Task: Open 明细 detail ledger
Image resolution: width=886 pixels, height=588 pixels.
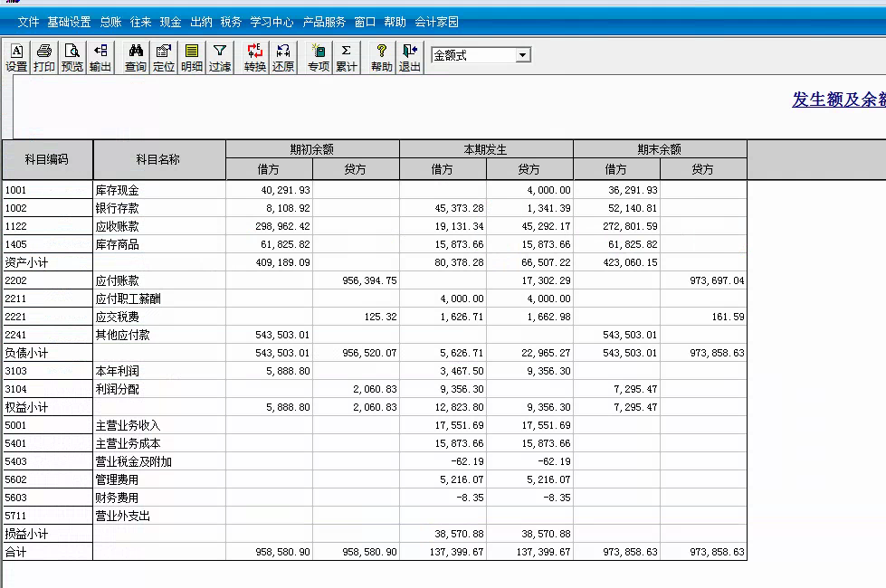Action: point(192,58)
